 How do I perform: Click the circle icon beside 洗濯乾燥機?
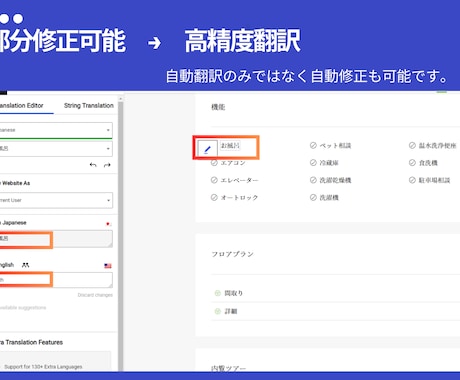[x=313, y=180]
